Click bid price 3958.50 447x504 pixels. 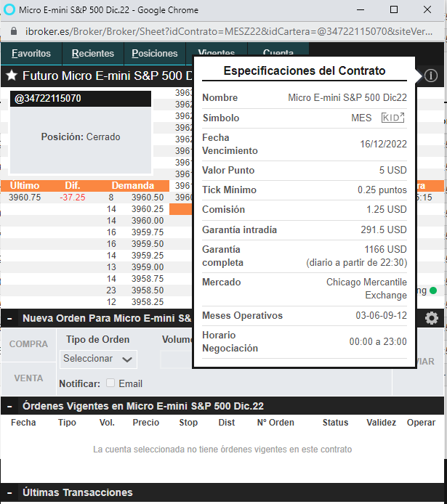[x=148, y=290]
